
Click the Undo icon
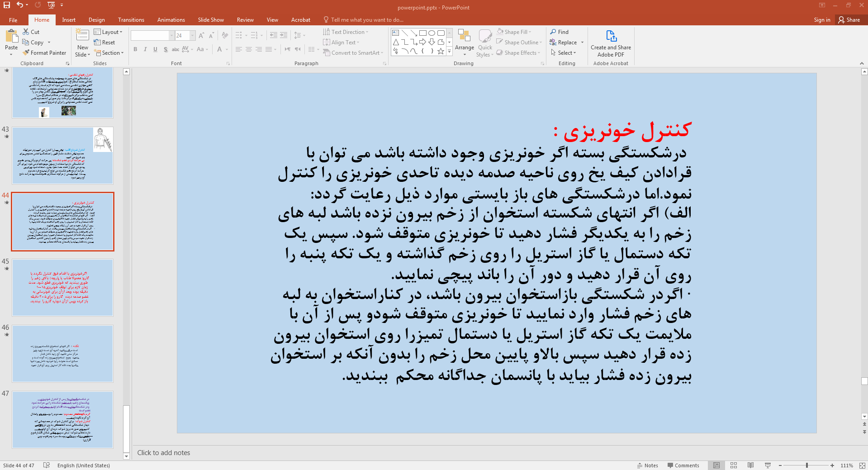20,5
